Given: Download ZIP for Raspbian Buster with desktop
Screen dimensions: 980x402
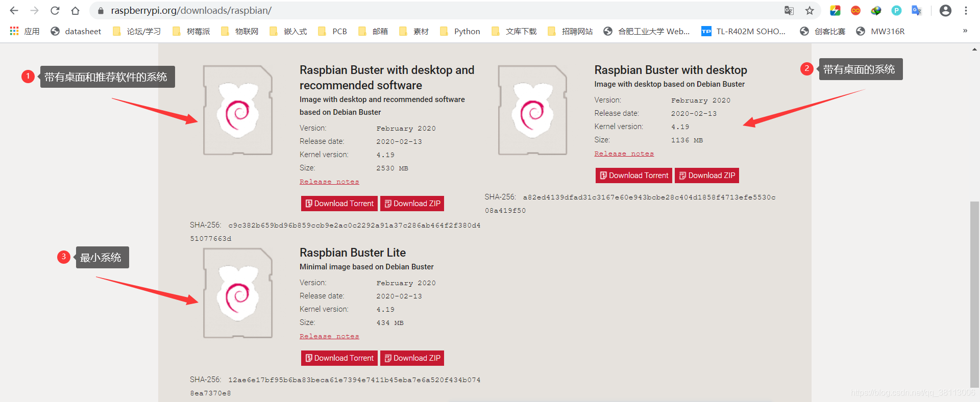Looking at the screenshot, I should 707,175.
